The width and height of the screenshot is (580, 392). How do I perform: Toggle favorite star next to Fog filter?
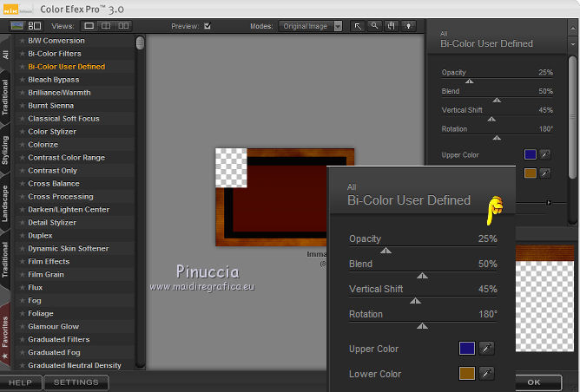coord(23,301)
